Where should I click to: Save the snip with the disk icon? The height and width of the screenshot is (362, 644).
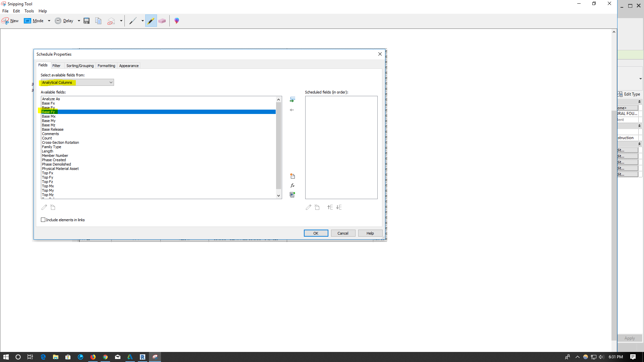(87, 20)
